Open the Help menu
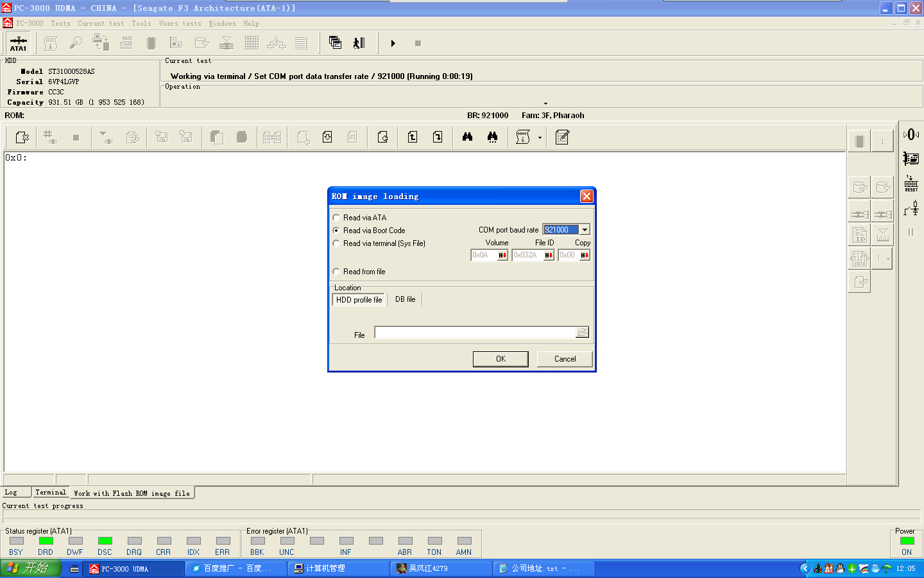This screenshot has height=578, width=924. click(x=251, y=24)
